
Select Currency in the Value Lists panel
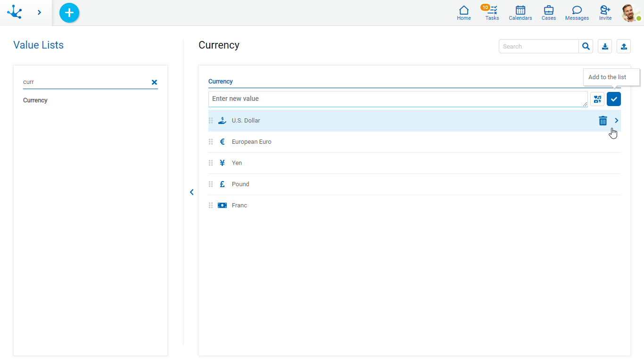35,100
